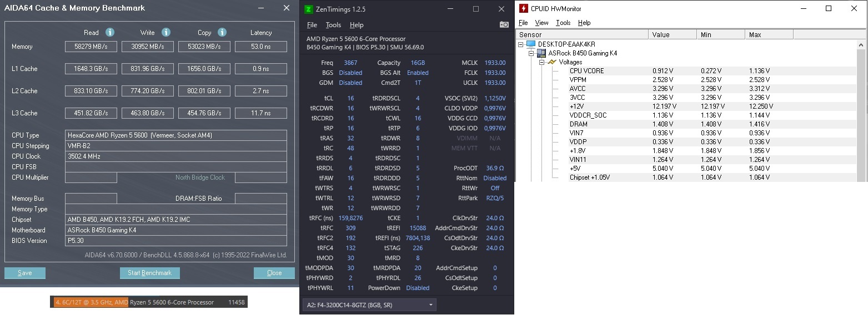Click the RttPark value RZQ/5
Viewport: 868px width, 315px height.
[x=495, y=198]
